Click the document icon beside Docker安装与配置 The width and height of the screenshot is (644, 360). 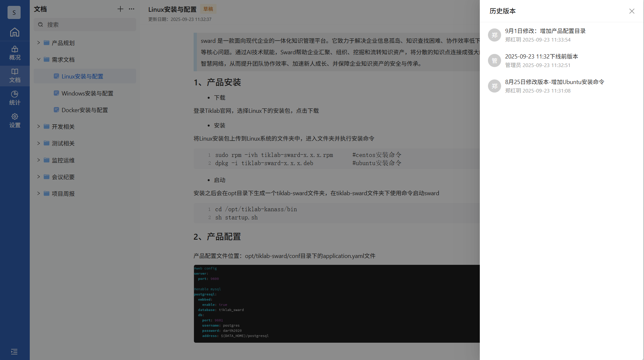click(x=56, y=110)
